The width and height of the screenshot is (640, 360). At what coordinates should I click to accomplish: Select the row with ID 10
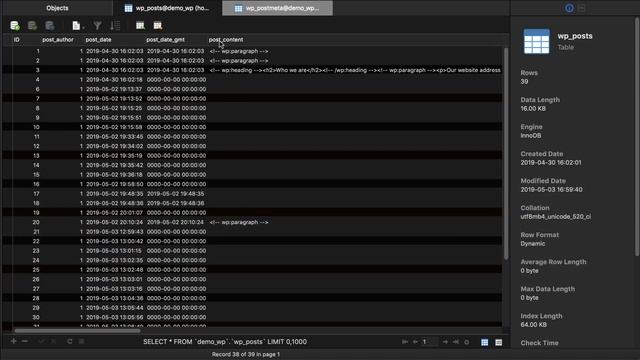pos(252,127)
